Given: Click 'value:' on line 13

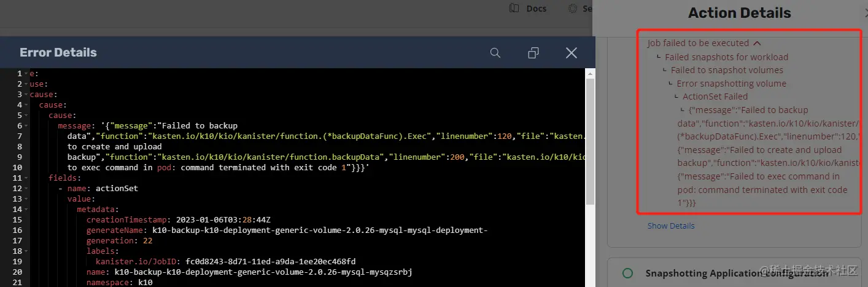Looking at the screenshot, I should [81, 199].
